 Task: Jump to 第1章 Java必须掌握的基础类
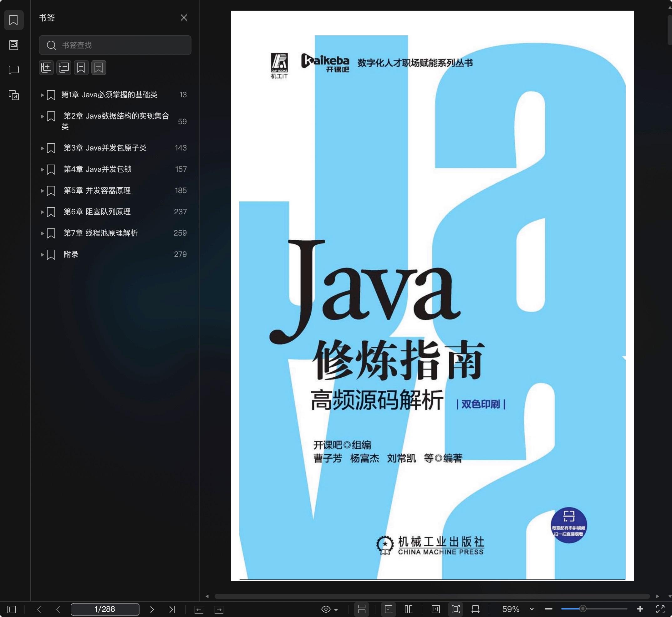(109, 95)
